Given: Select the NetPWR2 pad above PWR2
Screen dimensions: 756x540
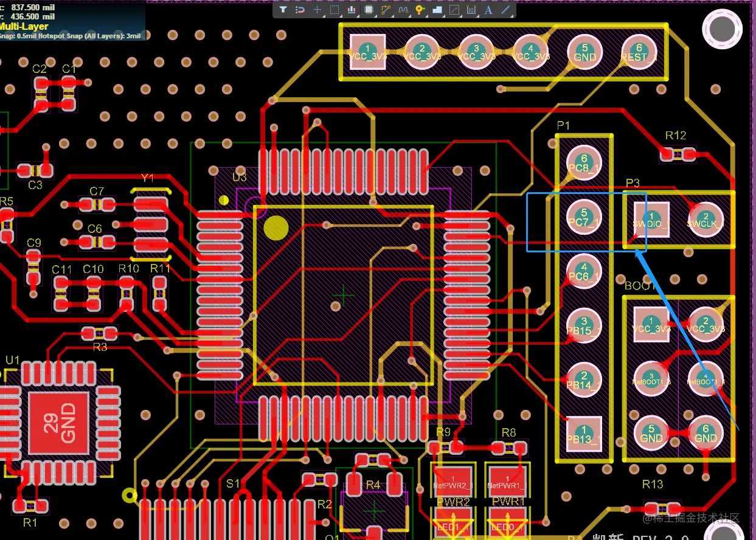Looking at the screenshot, I should 453,482.
